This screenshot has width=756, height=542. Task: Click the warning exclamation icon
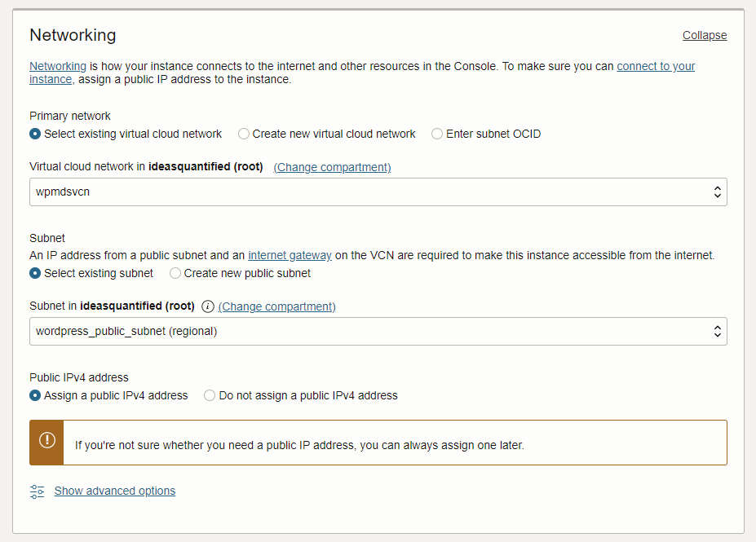click(47, 440)
